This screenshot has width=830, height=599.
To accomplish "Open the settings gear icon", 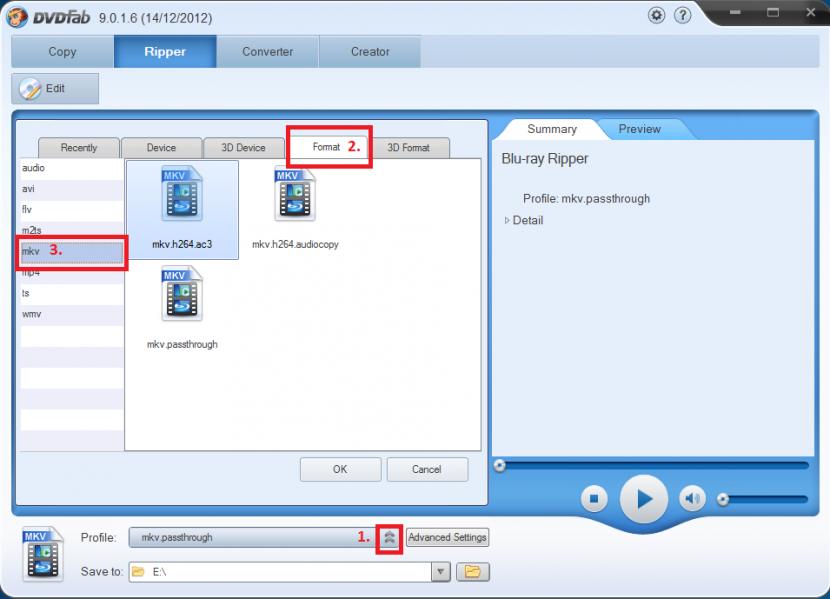I will coord(656,15).
